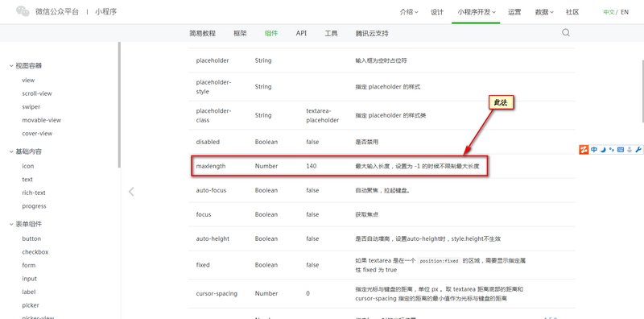Select the 组件 tab
Image resolution: width=644 pixels, height=319 pixels.
(271, 33)
